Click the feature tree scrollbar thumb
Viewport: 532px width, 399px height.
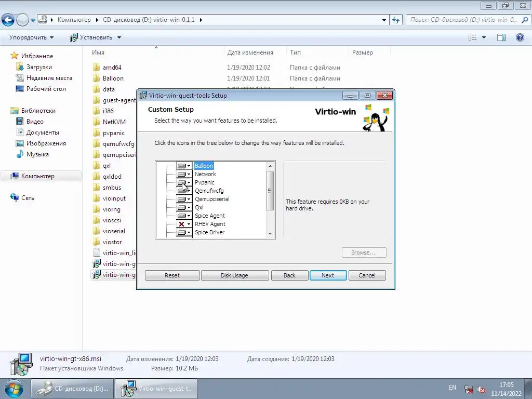point(270,191)
